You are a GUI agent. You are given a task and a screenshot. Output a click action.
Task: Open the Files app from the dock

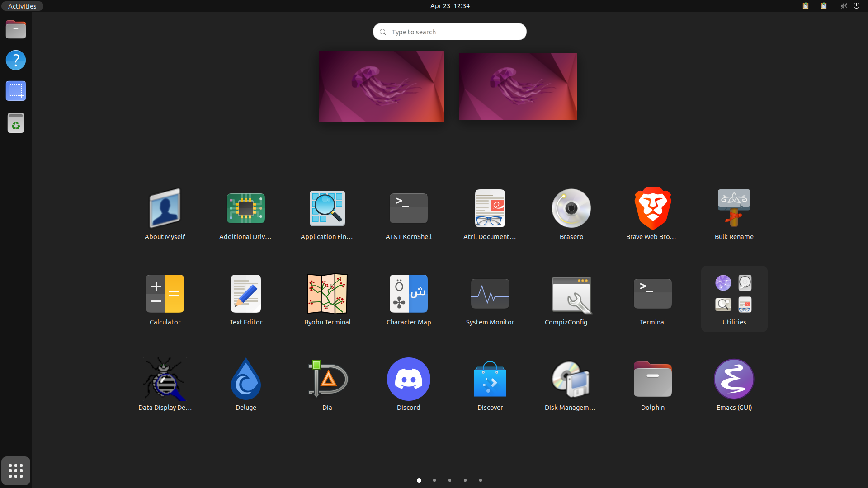pos(15,29)
